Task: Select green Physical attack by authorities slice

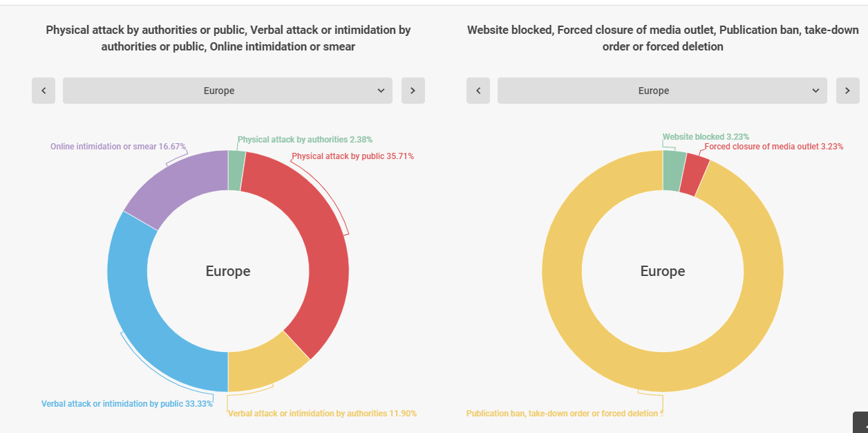Action: point(236,170)
